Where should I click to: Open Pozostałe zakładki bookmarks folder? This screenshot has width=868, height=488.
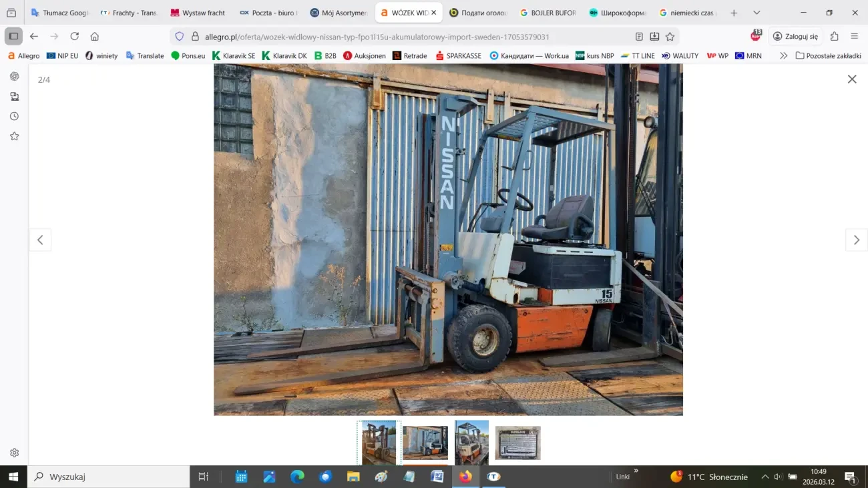pyautogui.click(x=828, y=55)
